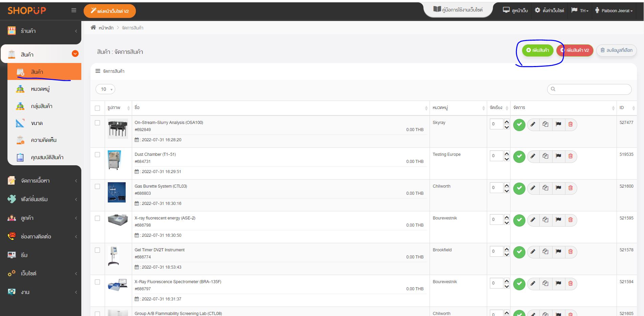Duplicate the Gas Burette System product

click(545, 188)
